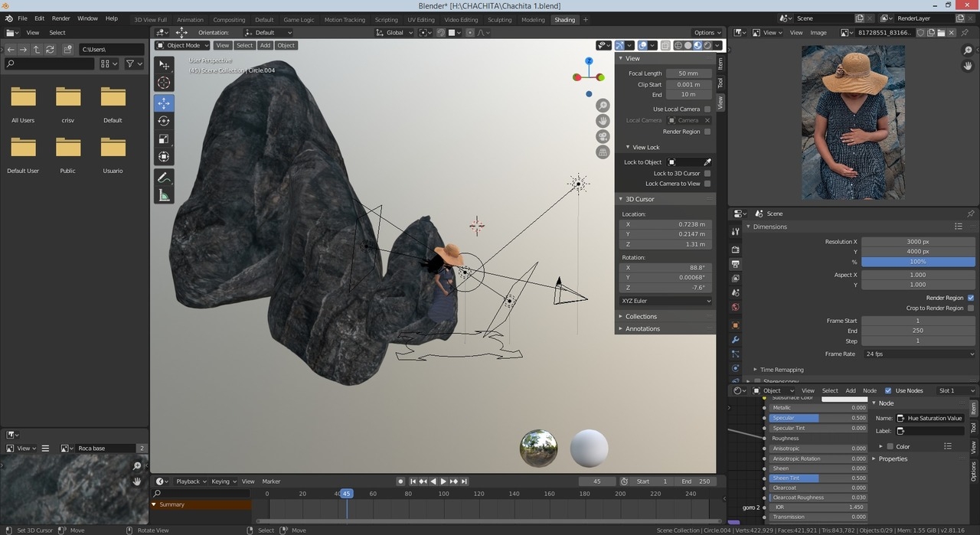Open the Orientation Default dropdown
Viewport: 980px width, 535px height.
[x=269, y=33]
